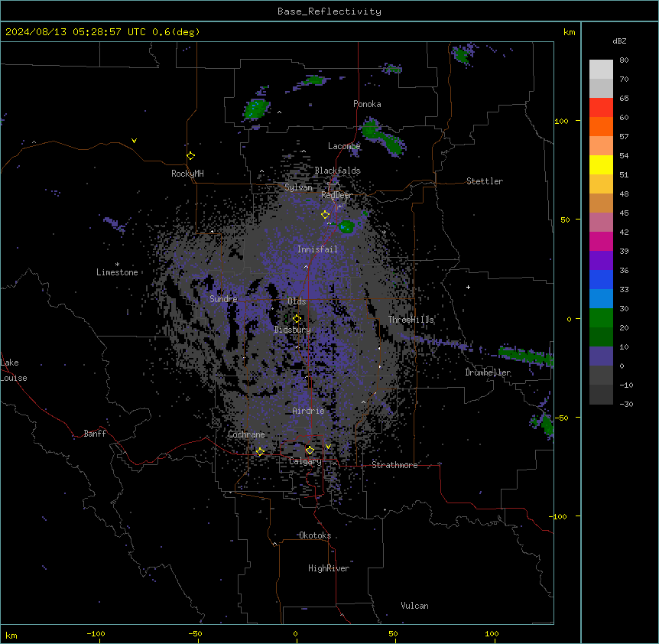Click the Cochrane town label

tap(246, 434)
